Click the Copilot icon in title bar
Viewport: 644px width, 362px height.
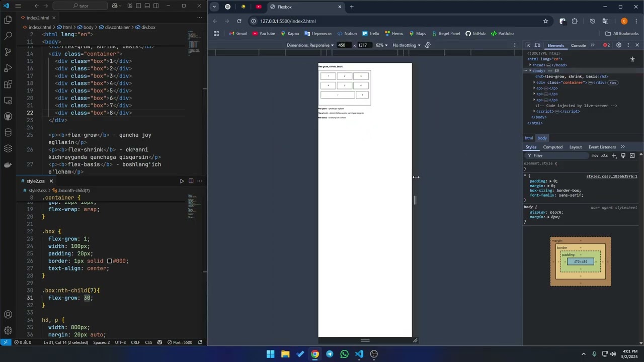pyautogui.click(x=115, y=6)
